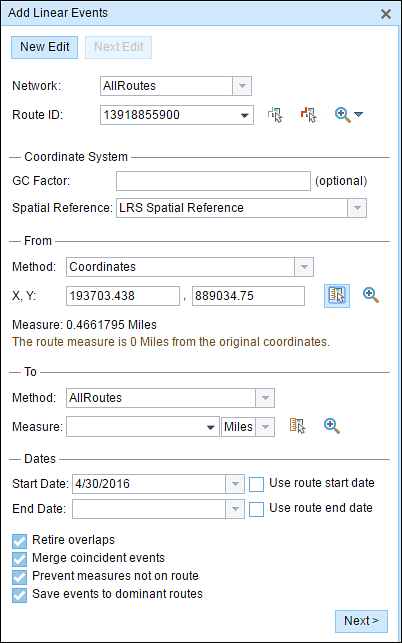
Task: Click the Next > button
Action: click(361, 621)
